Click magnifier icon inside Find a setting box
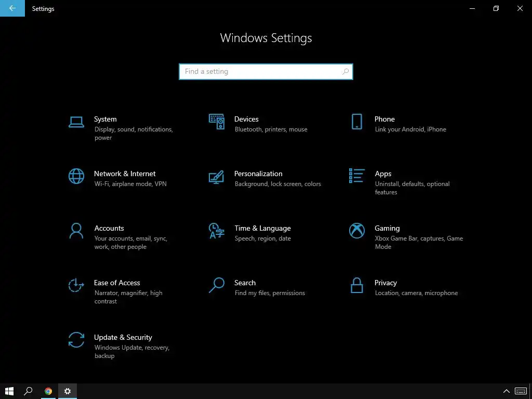532x399 pixels. tap(345, 72)
